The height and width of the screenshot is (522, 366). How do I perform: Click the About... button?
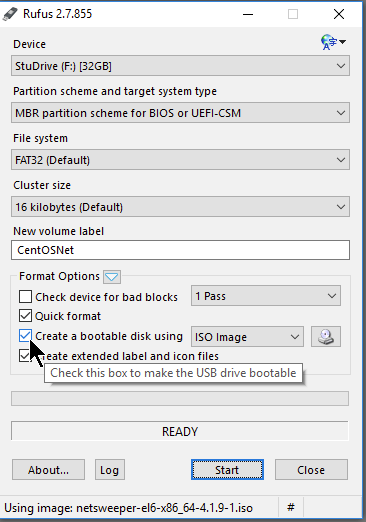pyautogui.click(x=48, y=470)
